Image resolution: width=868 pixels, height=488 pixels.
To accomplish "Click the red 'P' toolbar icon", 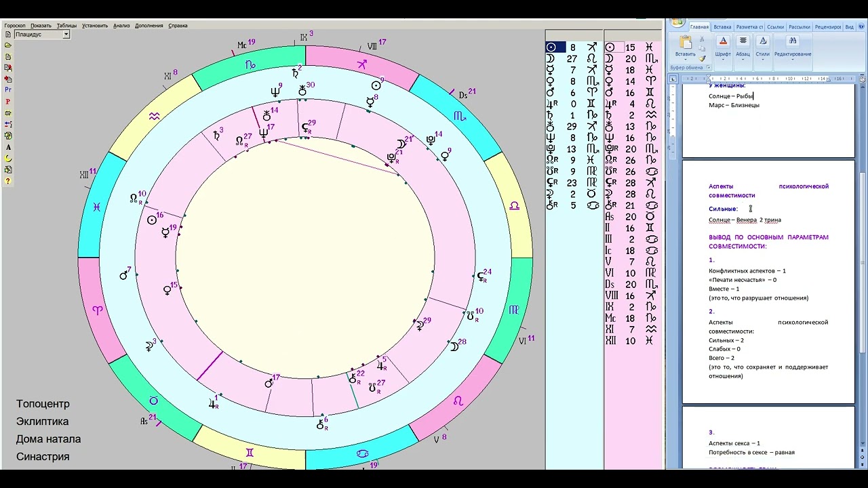I will tap(8, 102).
